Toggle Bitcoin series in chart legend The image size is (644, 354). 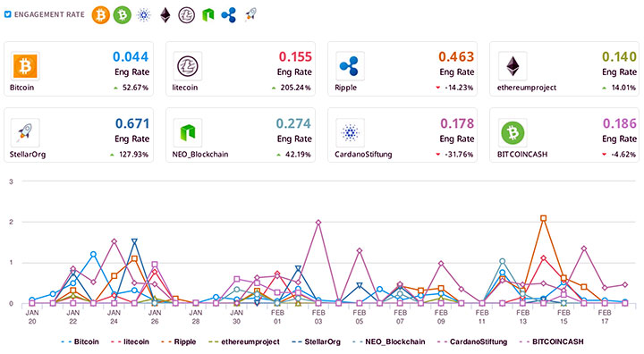pos(80,341)
